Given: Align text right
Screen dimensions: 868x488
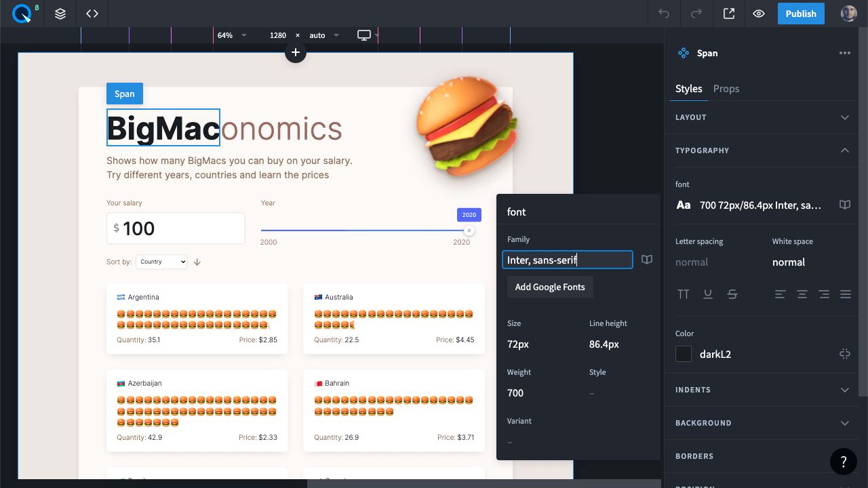Looking at the screenshot, I should [824, 294].
